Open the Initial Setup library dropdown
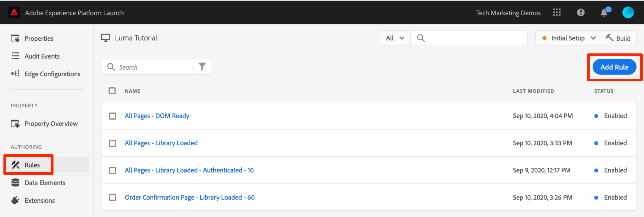This screenshot has height=217, width=644. (x=569, y=38)
